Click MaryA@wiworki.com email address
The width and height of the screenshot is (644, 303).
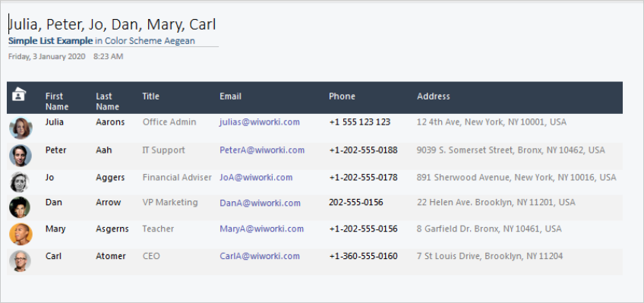coord(261,229)
